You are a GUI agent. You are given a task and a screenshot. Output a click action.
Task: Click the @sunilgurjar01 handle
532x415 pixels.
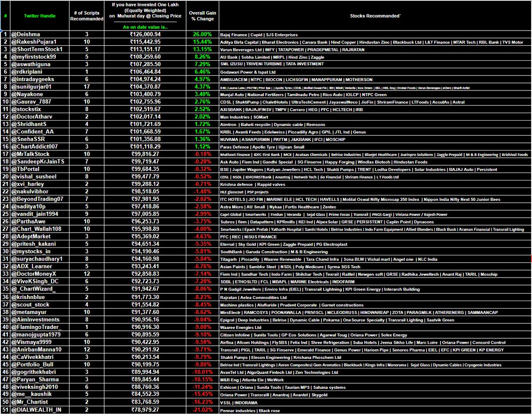coord(39,86)
